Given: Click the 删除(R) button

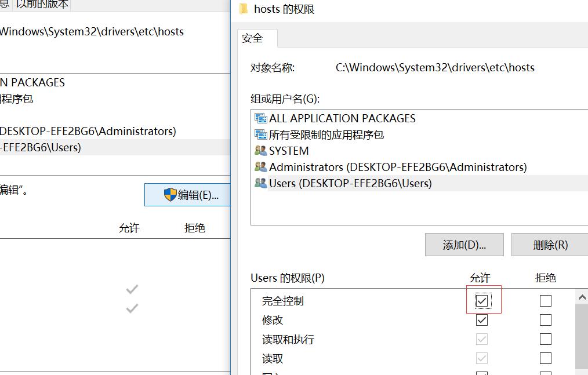Looking at the screenshot, I should point(550,245).
